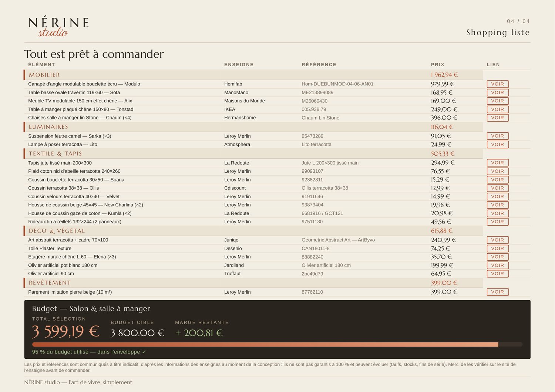Click reference 6681916 / GCT121
This screenshot has width=555, height=392.
pyautogui.click(x=322, y=213)
